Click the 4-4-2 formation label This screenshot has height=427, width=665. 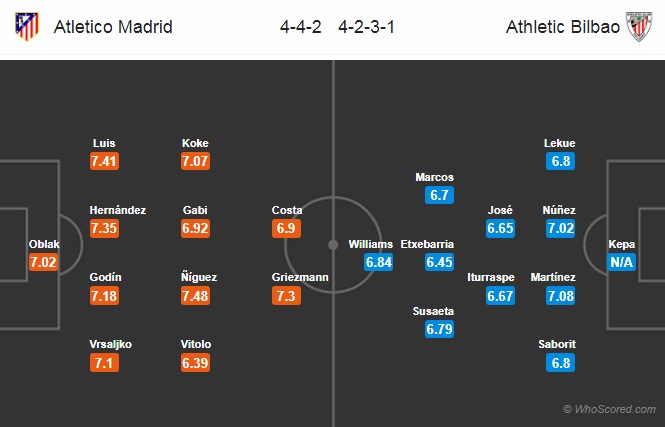click(300, 27)
